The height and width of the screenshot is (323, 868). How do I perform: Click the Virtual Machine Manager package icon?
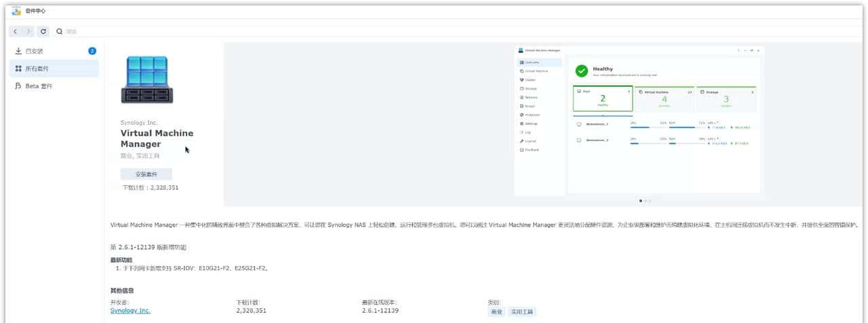[x=146, y=79]
